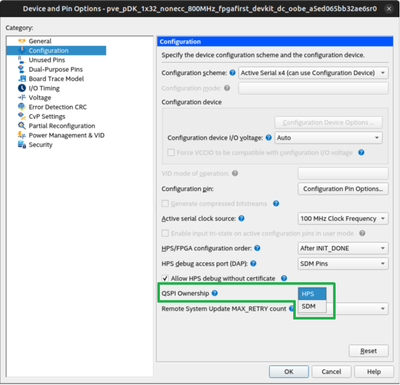
Task: Click the Reset button
Action: pos(369,351)
